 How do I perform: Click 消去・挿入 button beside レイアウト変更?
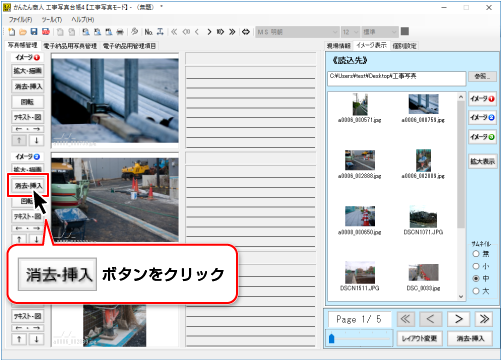click(x=470, y=339)
